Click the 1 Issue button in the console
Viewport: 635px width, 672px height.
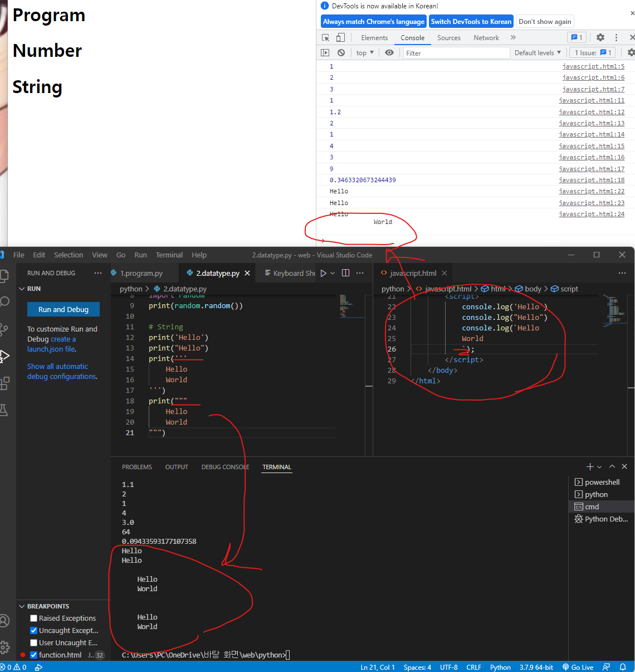(x=593, y=52)
